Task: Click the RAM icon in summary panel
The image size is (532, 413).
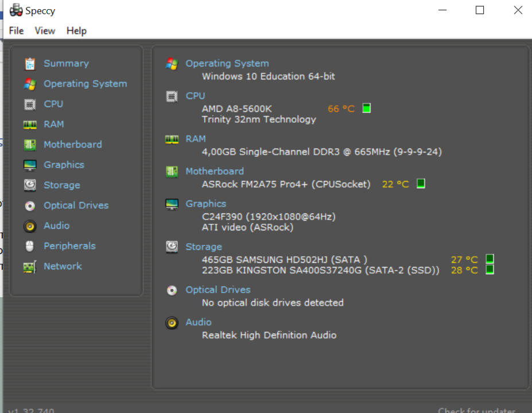Action: 172,139
